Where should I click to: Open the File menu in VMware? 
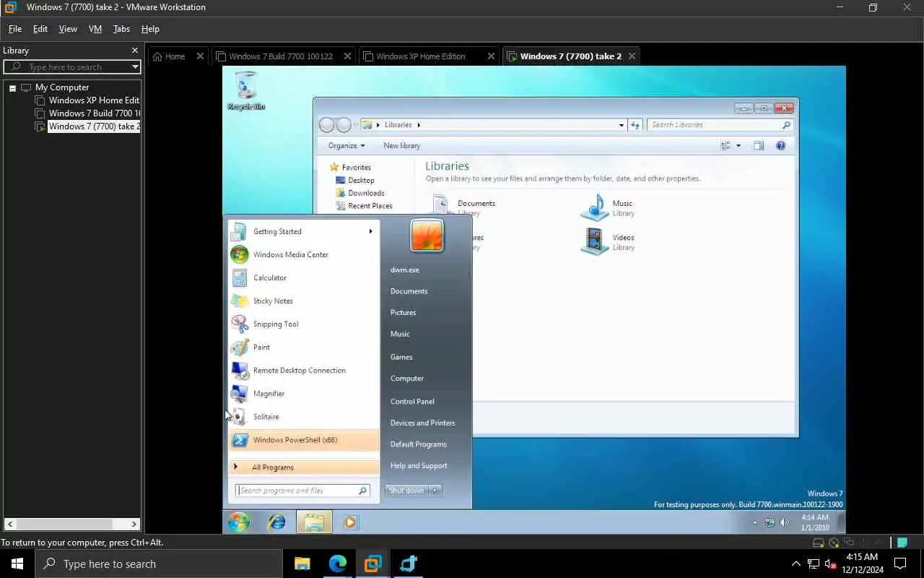tap(14, 29)
